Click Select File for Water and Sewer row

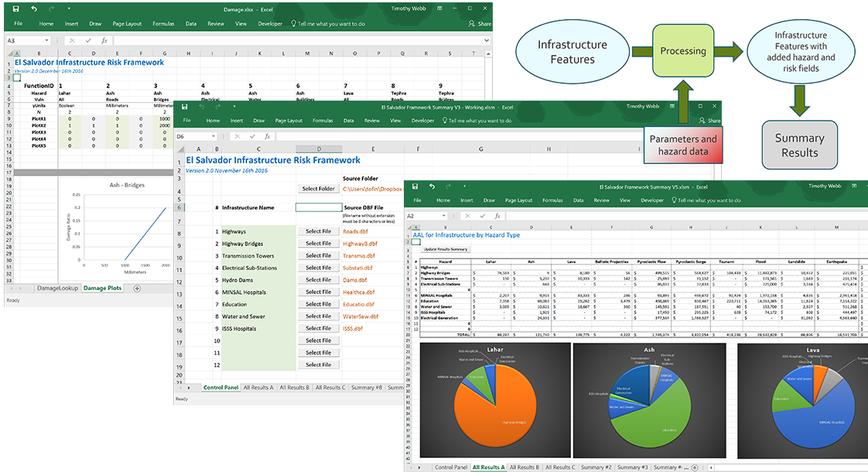click(318, 316)
